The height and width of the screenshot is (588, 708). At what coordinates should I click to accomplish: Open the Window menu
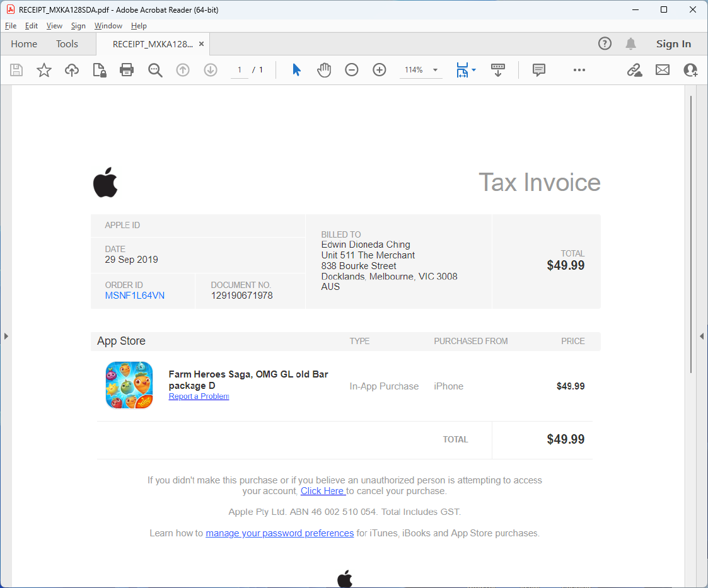108,26
